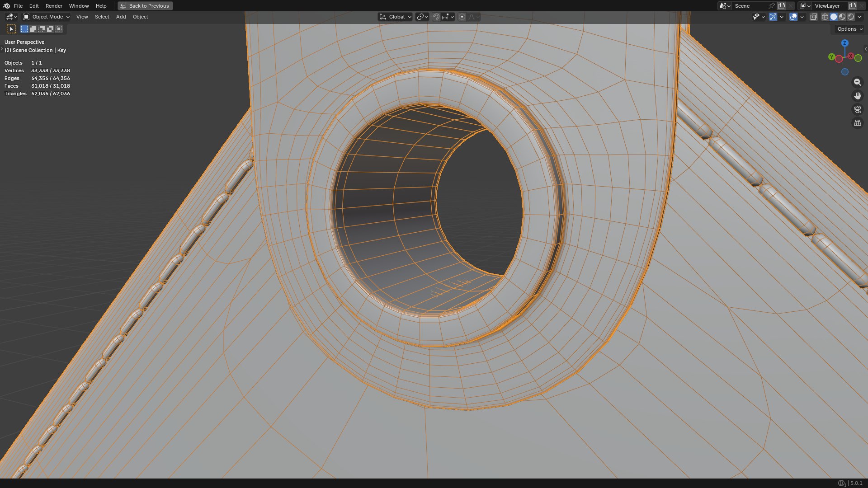Switch perspective/orthographic projection icon

coord(857,123)
